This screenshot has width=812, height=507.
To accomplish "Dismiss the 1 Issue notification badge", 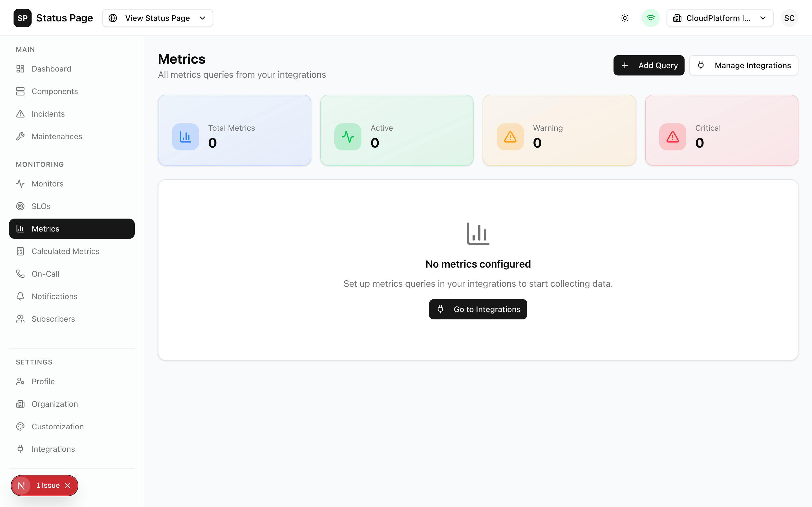I will 68,485.
